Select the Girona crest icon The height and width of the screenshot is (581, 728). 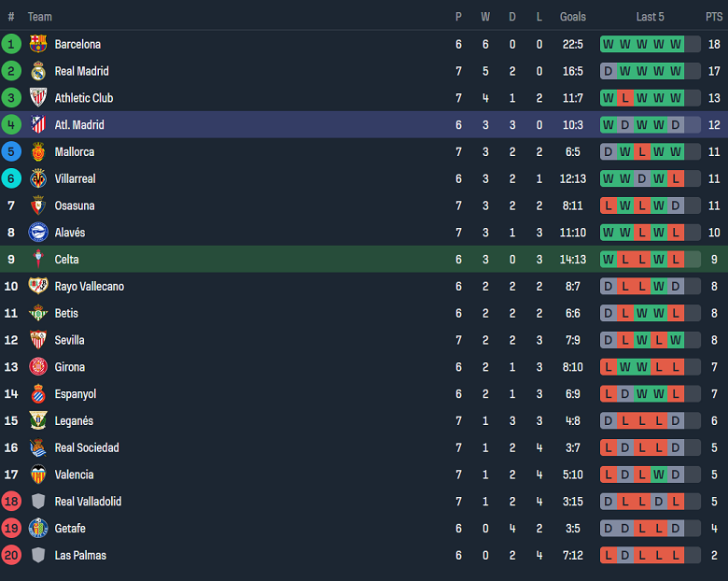point(38,367)
